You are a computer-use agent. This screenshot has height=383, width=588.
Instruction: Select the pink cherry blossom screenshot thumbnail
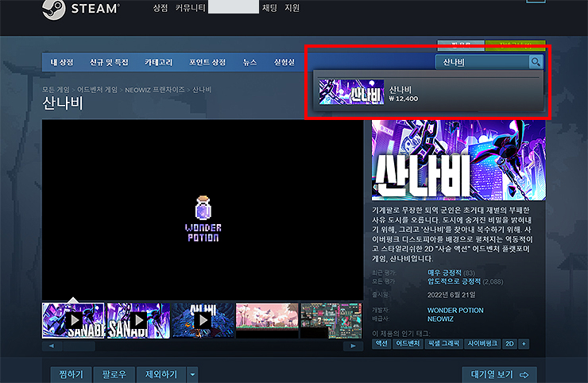pyautogui.click(x=267, y=321)
